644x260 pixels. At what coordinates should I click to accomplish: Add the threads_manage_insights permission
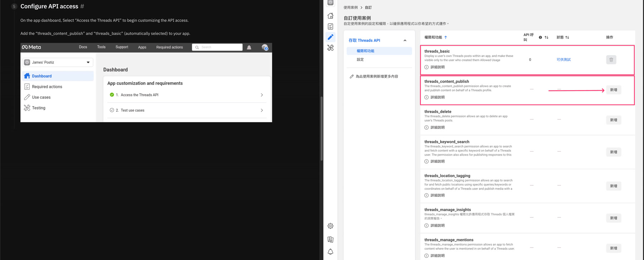point(614,218)
